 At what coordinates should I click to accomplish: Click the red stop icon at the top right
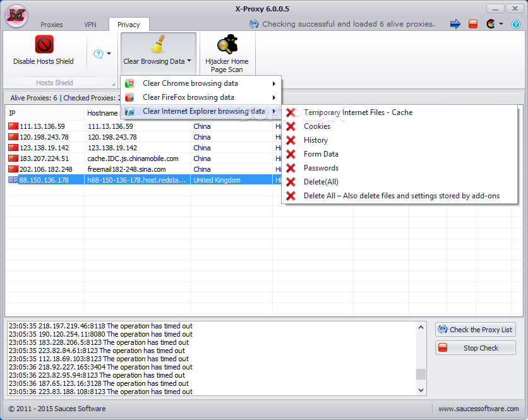click(473, 24)
